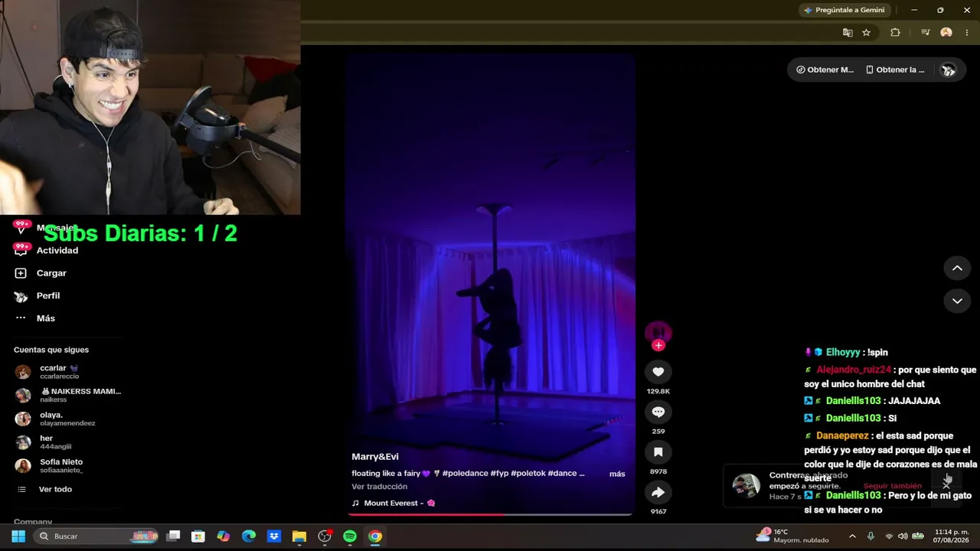Go to the previous video arrow
This screenshot has width=980, height=551.
coord(957,268)
